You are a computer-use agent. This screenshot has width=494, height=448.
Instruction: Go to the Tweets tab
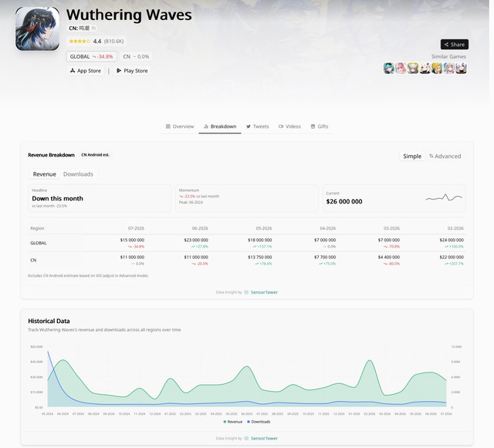tap(257, 126)
